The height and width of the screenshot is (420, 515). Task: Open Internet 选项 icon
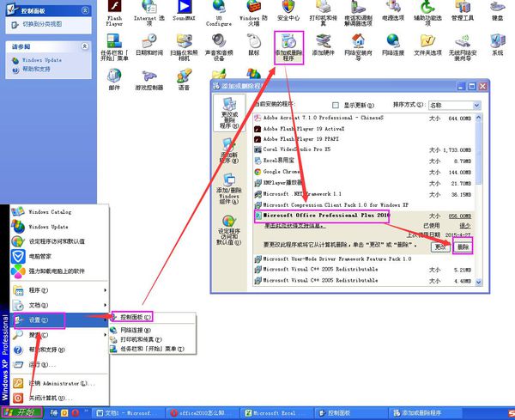pyautogui.click(x=149, y=13)
